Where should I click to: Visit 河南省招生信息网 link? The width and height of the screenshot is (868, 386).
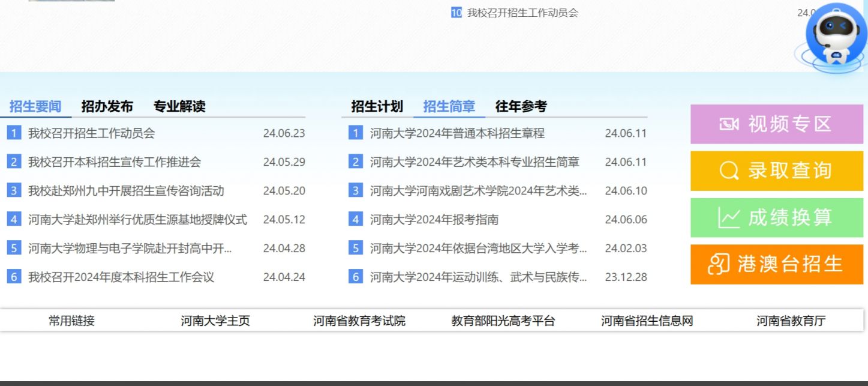(647, 321)
